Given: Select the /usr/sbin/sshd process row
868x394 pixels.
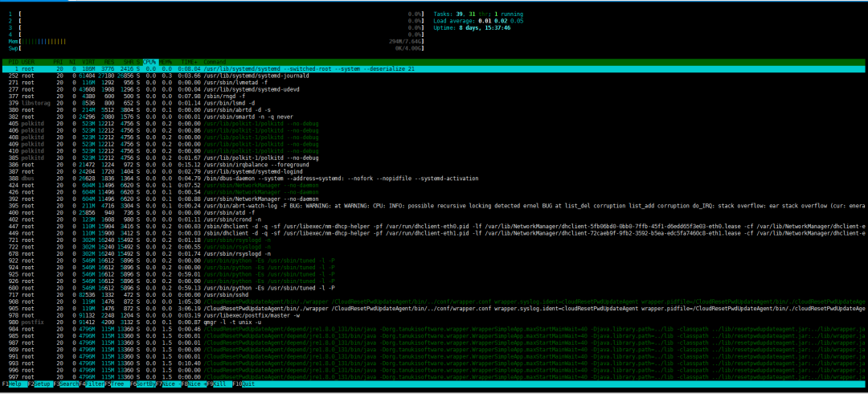Looking at the screenshot, I should coord(225,294).
